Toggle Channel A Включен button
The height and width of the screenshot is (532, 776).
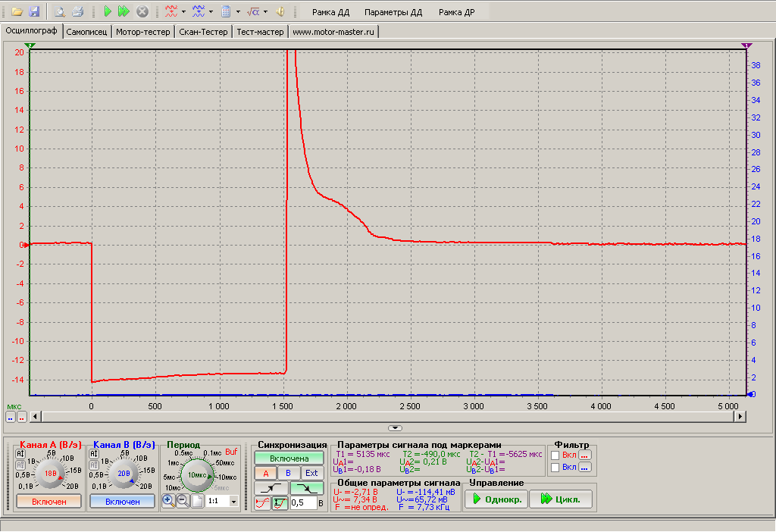click(x=49, y=502)
